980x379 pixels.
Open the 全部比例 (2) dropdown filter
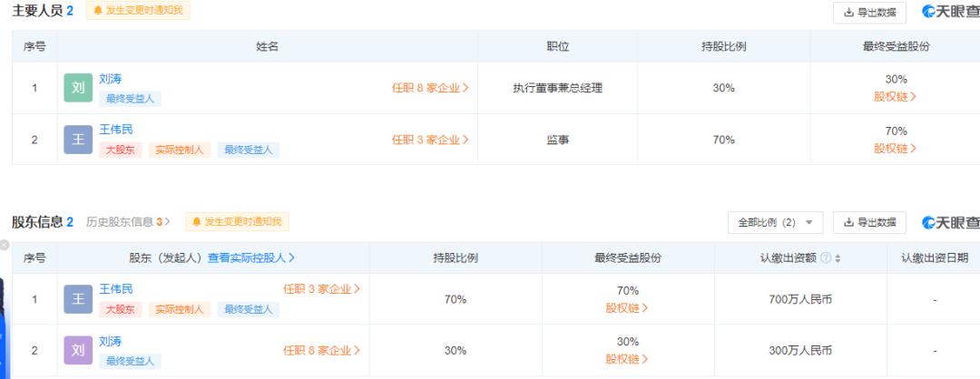pyautogui.click(x=776, y=222)
